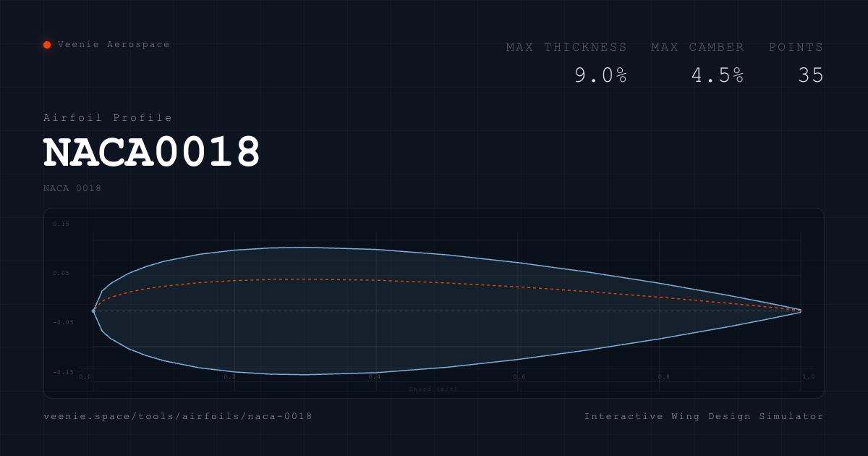Click the 0.15 y-axis label
The width and height of the screenshot is (868, 456).
click(61, 224)
